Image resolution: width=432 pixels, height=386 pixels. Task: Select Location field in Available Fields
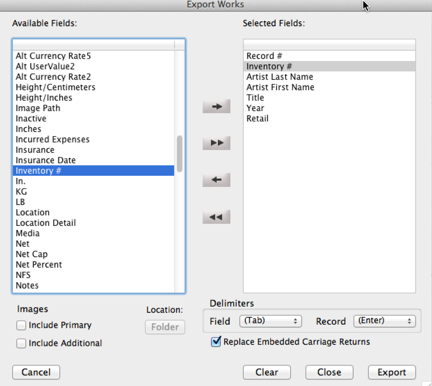pos(93,212)
